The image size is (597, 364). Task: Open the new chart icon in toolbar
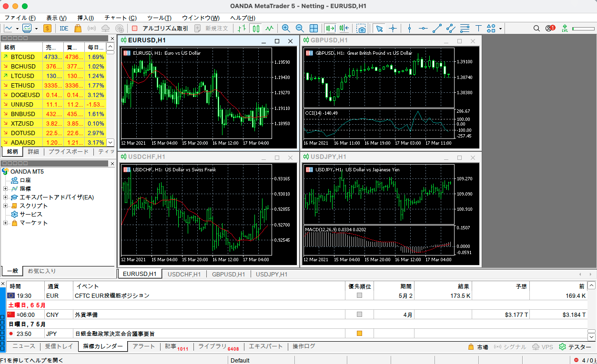point(8,29)
